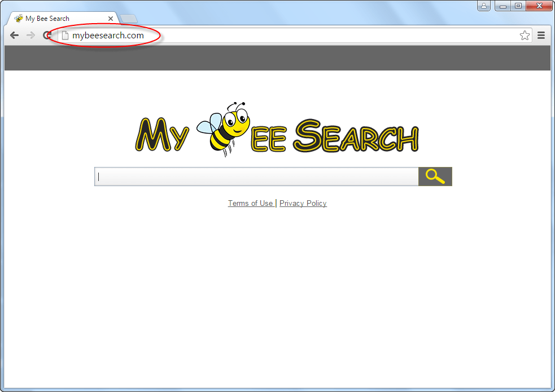Open the Chrome hamburger menu
The height and width of the screenshot is (392, 555).
coord(541,36)
